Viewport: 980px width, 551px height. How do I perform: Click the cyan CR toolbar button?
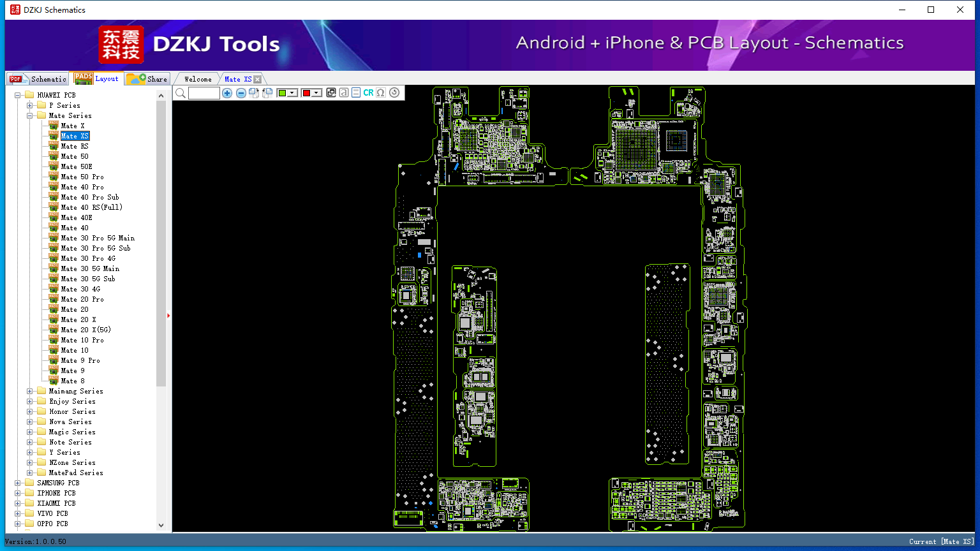click(x=368, y=93)
